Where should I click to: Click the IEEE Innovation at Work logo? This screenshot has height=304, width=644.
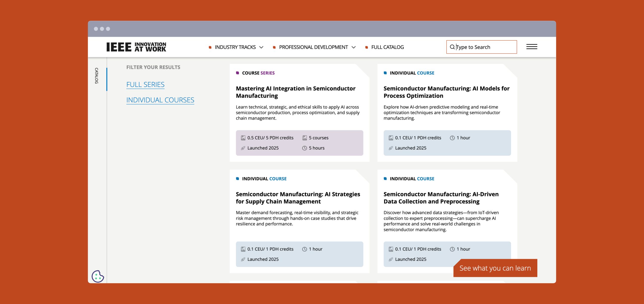[x=136, y=47]
